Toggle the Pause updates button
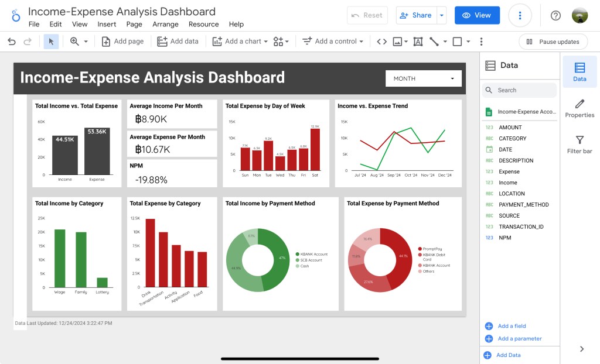The height and width of the screenshot is (364, 600). [x=553, y=42]
